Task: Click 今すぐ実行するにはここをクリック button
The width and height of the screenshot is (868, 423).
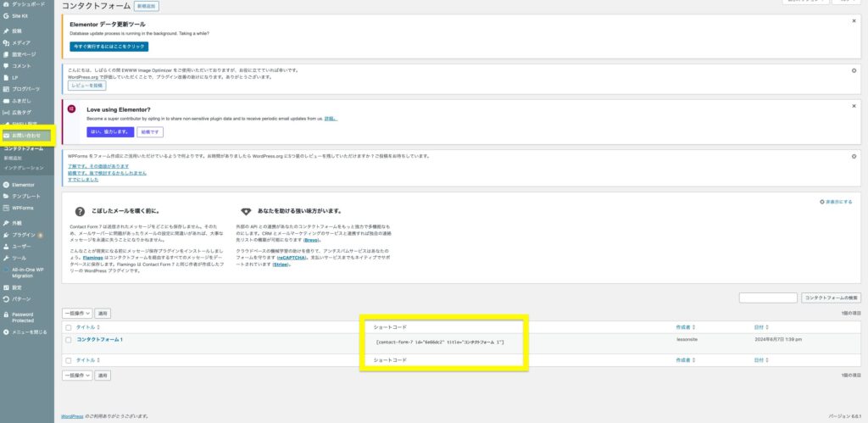Action: point(109,46)
